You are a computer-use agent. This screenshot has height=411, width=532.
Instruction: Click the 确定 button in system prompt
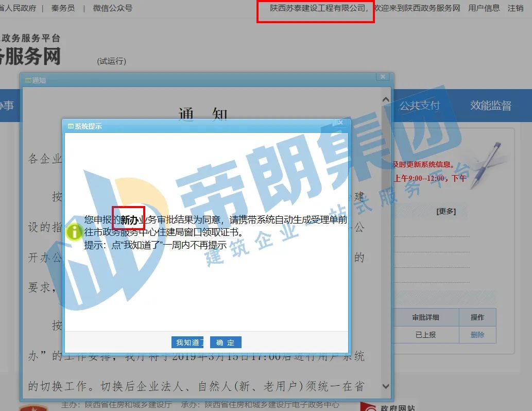tap(226, 342)
